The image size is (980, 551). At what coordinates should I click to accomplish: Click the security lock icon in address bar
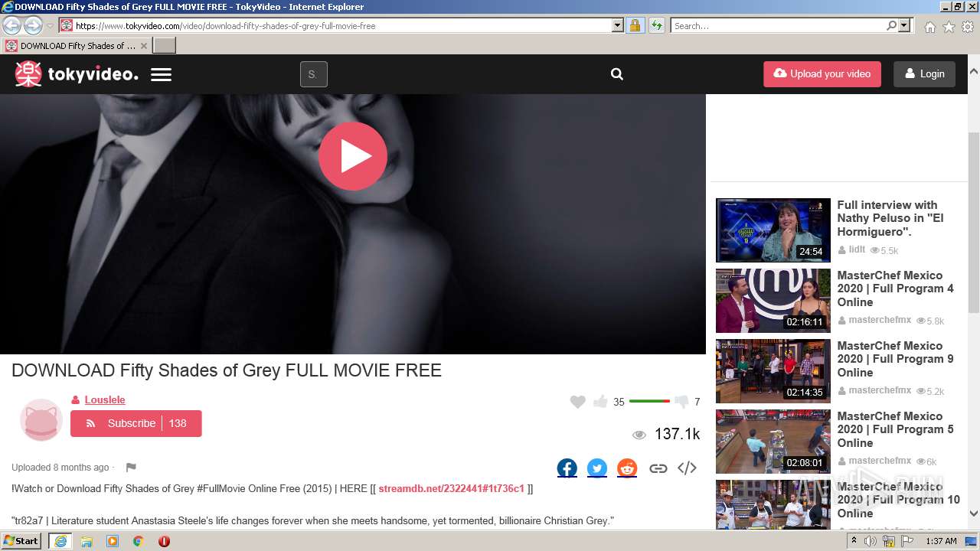[x=635, y=25]
